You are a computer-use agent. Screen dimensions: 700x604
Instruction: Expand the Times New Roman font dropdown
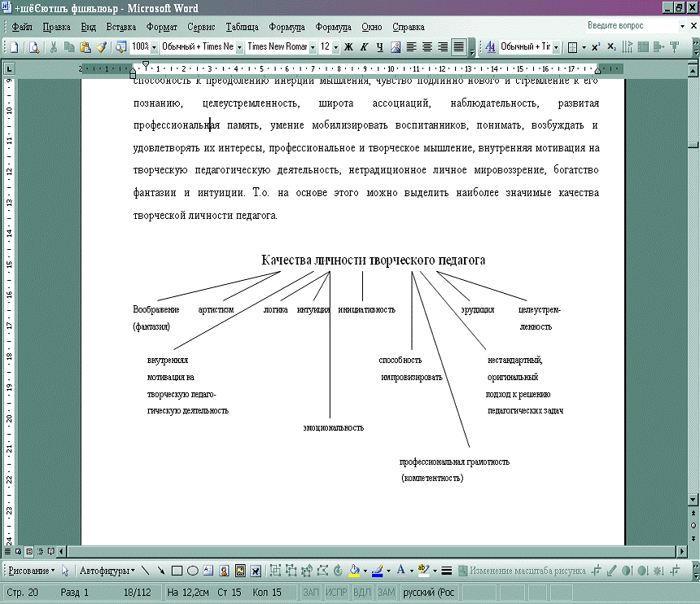coord(313,47)
